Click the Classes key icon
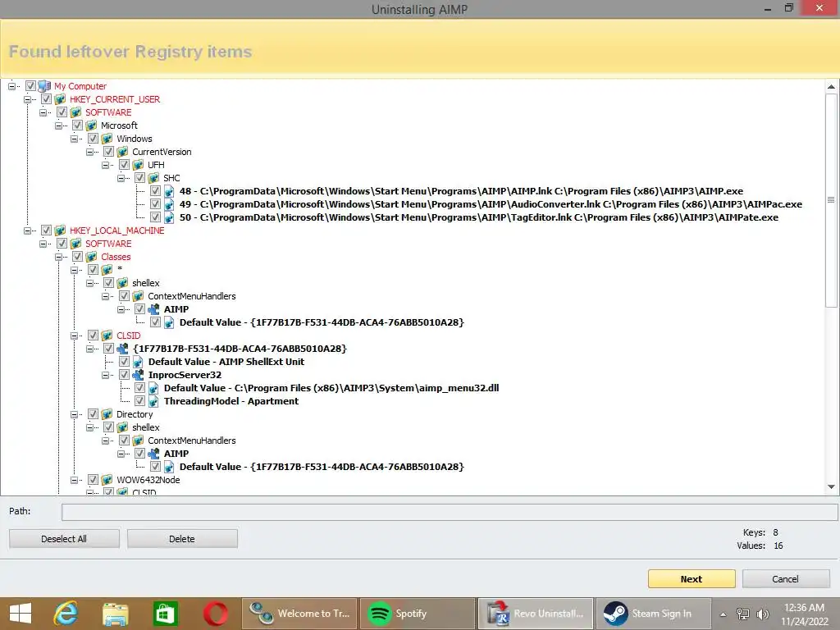The image size is (840, 630). coord(92,257)
